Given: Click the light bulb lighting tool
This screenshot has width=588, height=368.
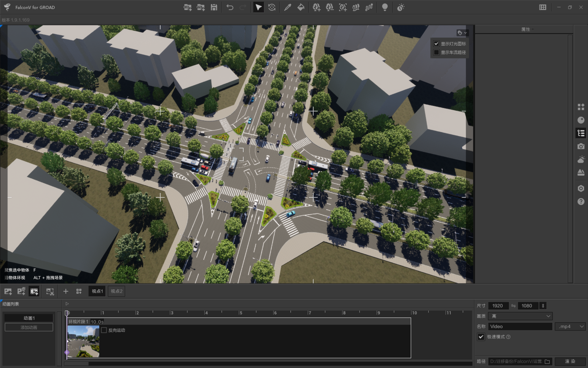Looking at the screenshot, I should click(x=385, y=7).
